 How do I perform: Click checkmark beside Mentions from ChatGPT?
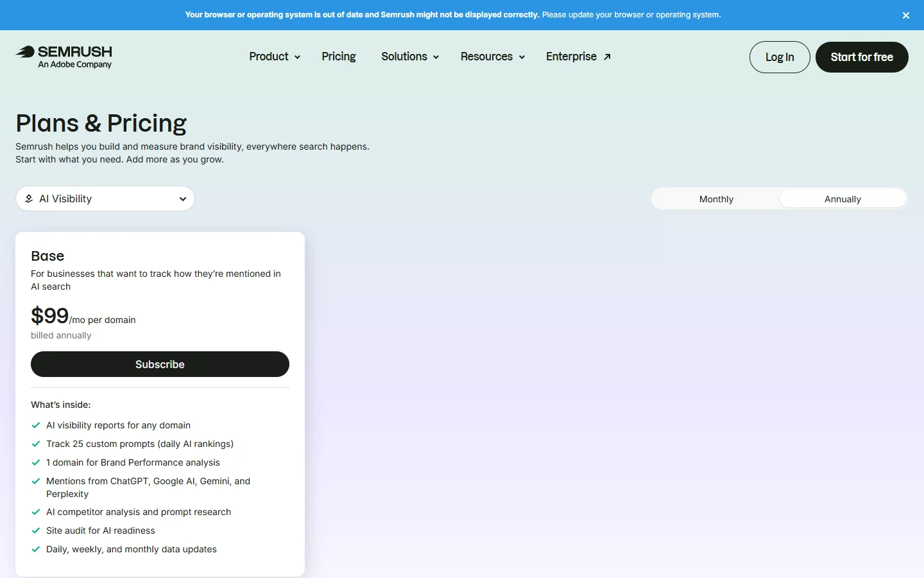click(x=36, y=481)
